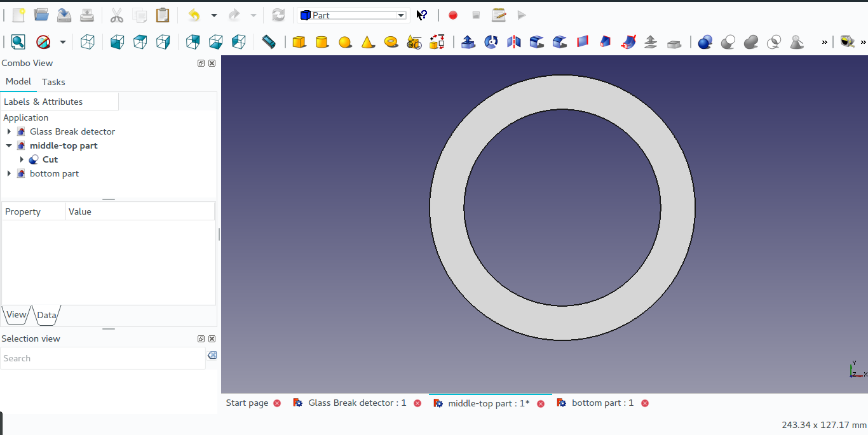Create a cylinder primitive
868x435 pixels.
pyautogui.click(x=322, y=42)
